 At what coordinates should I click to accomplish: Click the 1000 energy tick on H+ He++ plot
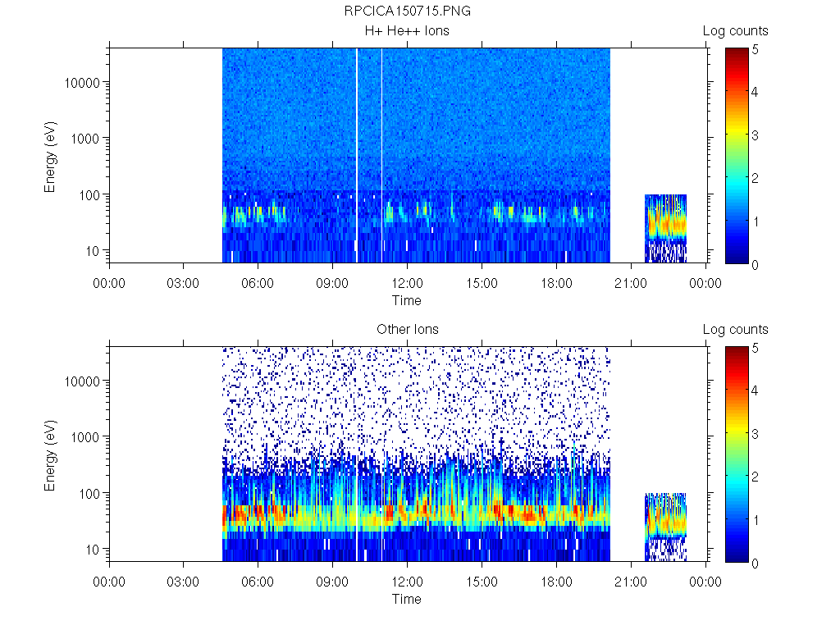click(85, 139)
